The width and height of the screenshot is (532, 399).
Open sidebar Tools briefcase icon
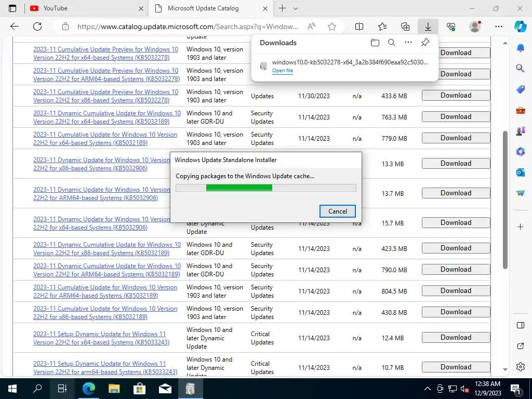[x=520, y=110]
